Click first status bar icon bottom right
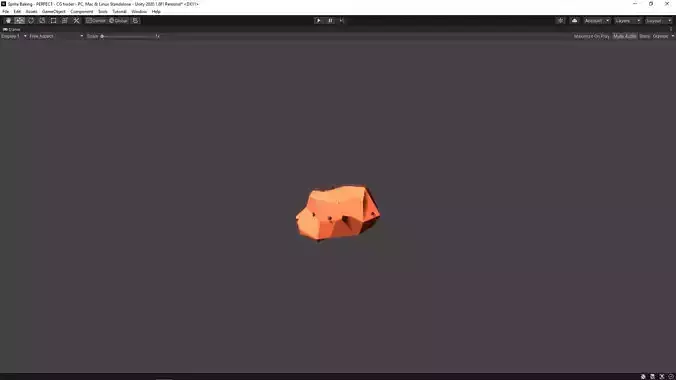Viewport: 676px width, 380px height. click(x=643, y=377)
